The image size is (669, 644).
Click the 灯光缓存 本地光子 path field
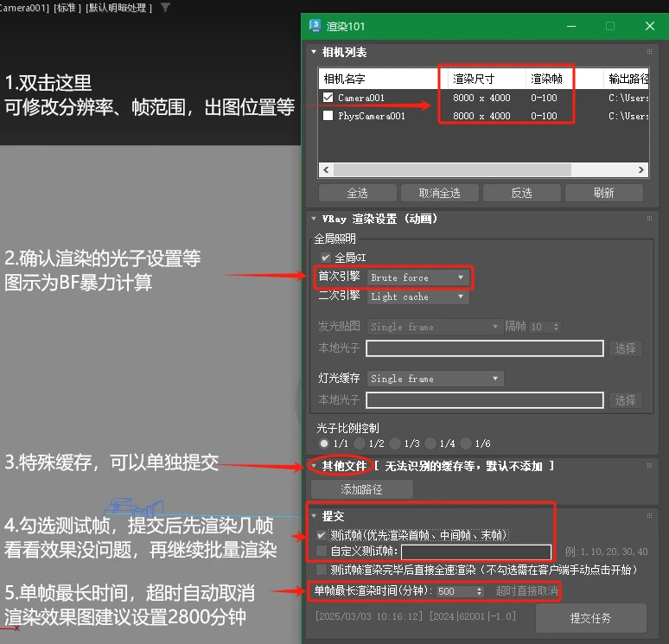point(485,400)
